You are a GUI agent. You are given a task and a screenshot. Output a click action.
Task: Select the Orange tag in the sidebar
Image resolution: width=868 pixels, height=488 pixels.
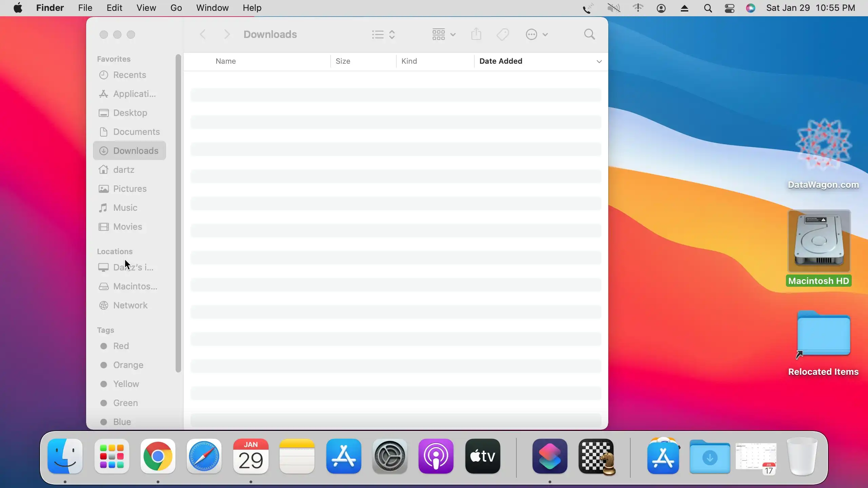128,365
